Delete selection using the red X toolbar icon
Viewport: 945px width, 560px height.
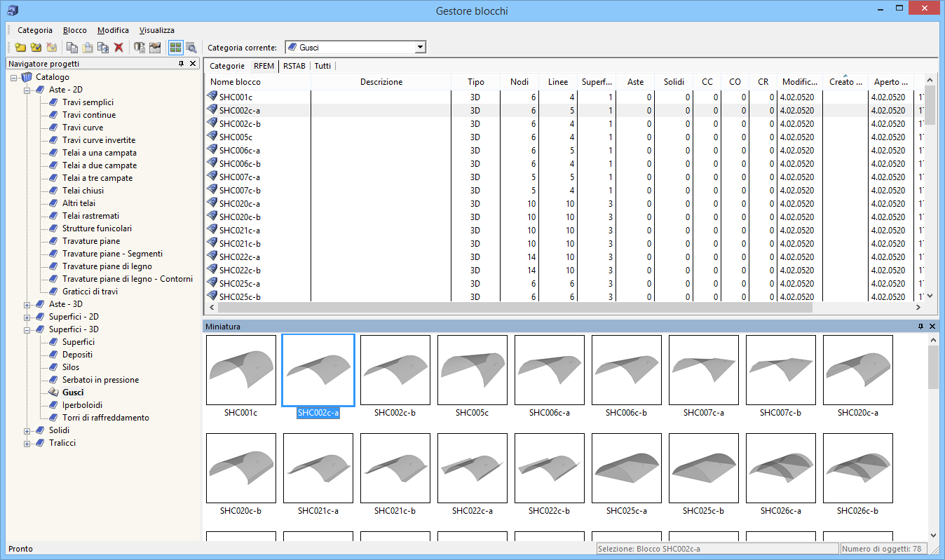point(118,47)
